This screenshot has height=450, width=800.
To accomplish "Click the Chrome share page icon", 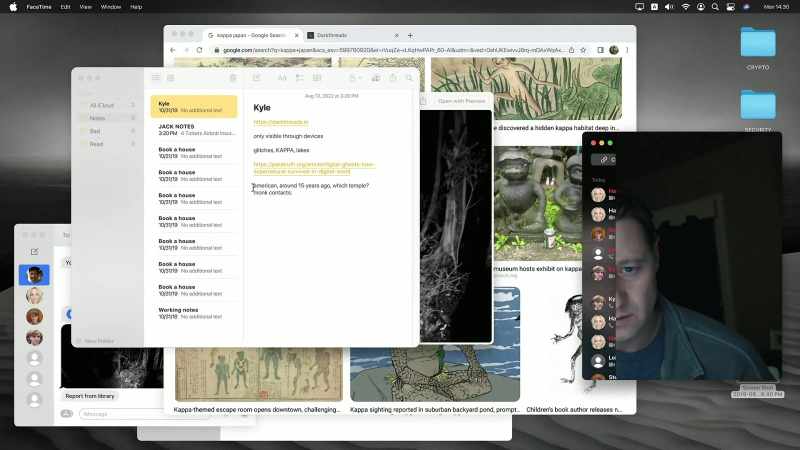I will 571,50.
